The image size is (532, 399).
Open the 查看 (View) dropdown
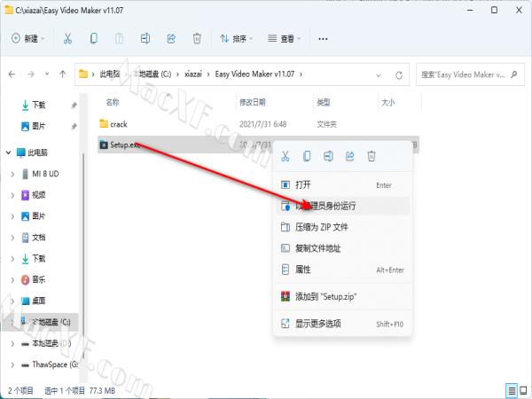pos(285,39)
